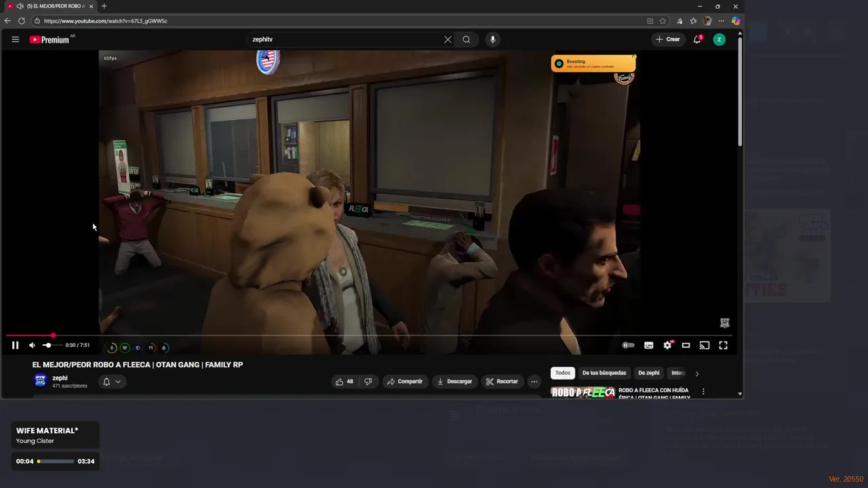Screen dimensions: 868x488
Task: Adjust the video volume slider
Action: pyautogui.click(x=51, y=345)
